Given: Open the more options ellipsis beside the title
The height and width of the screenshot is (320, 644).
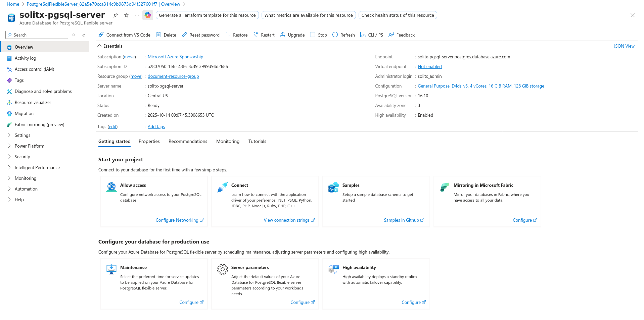Looking at the screenshot, I should (137, 15).
